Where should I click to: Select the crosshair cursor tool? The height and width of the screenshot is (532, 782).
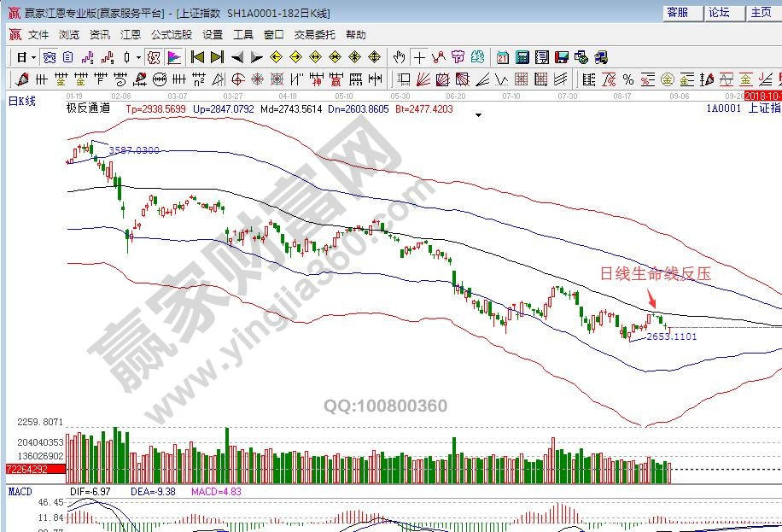click(x=419, y=57)
